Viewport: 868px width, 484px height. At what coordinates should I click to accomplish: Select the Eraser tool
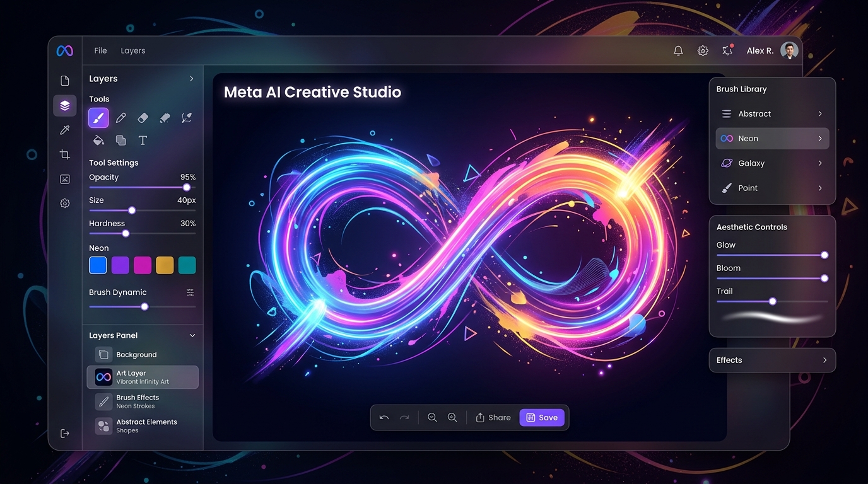coord(143,118)
